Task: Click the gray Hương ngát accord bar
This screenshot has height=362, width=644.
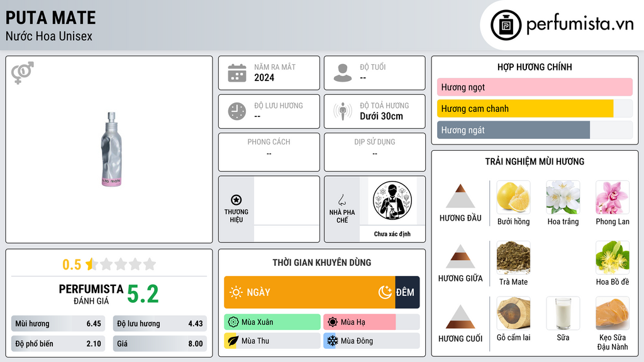Action: click(513, 130)
